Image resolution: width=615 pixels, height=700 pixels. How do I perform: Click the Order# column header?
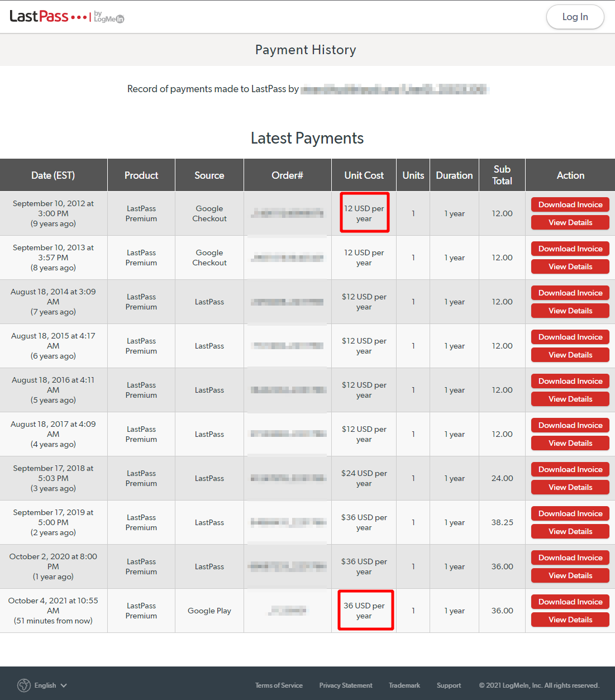pyautogui.click(x=287, y=175)
